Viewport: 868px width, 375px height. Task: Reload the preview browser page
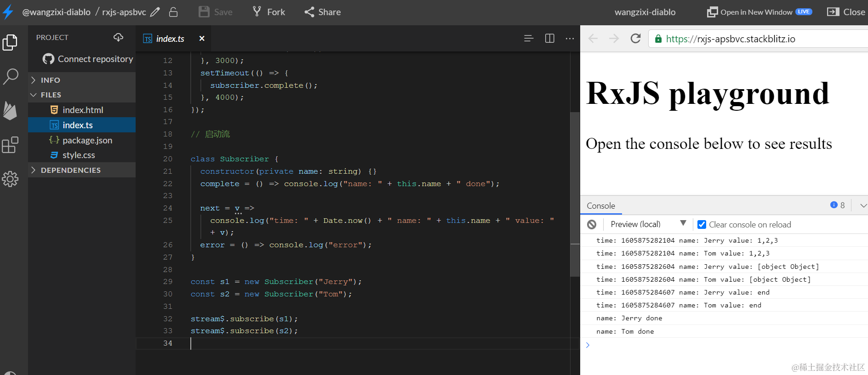[635, 39]
